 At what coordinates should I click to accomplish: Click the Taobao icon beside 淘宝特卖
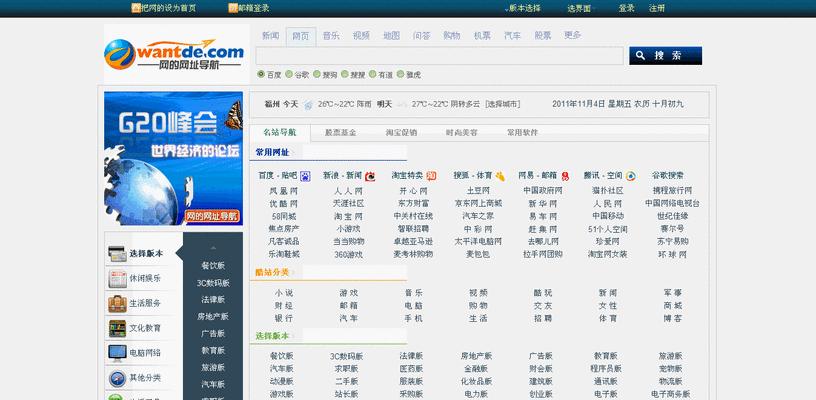[431, 176]
